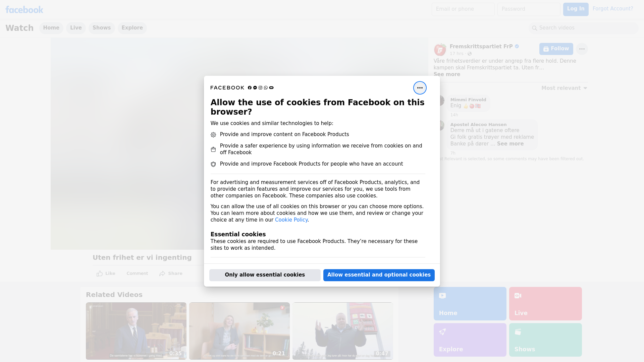The image size is (644, 362).
Task: Click the verified badge next to Fremskrittspartiet
Action: 517,47
